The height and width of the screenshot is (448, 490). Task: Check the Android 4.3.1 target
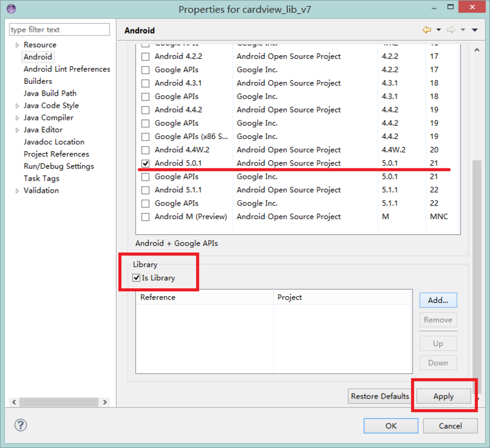[145, 83]
